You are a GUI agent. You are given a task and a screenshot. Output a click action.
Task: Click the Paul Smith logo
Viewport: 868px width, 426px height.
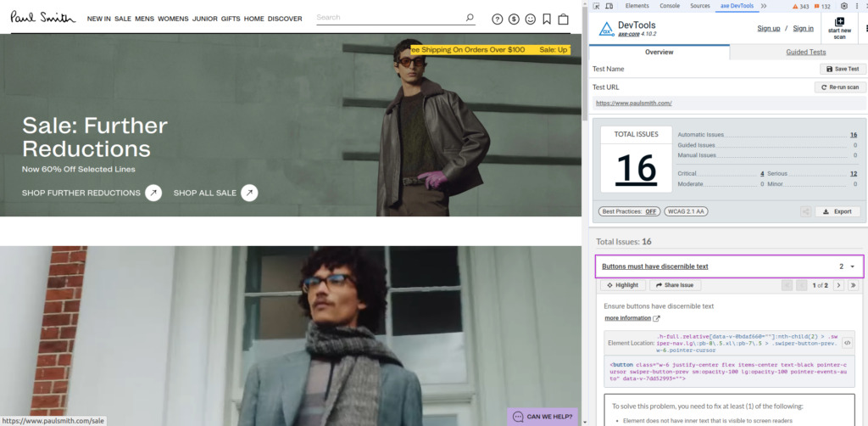tap(42, 17)
